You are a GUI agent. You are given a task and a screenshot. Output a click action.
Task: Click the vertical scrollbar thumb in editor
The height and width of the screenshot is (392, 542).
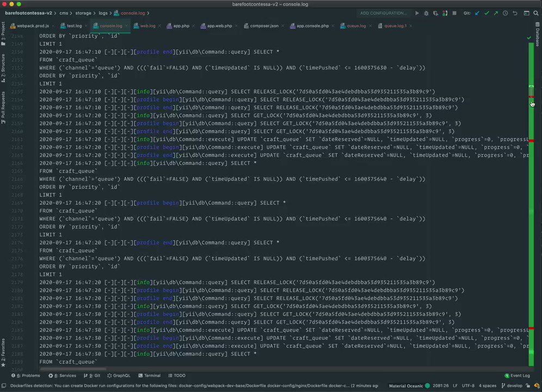tap(531, 91)
